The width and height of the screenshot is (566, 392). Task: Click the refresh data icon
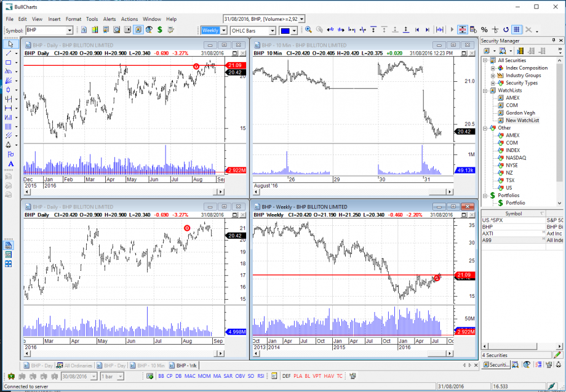(506, 30)
